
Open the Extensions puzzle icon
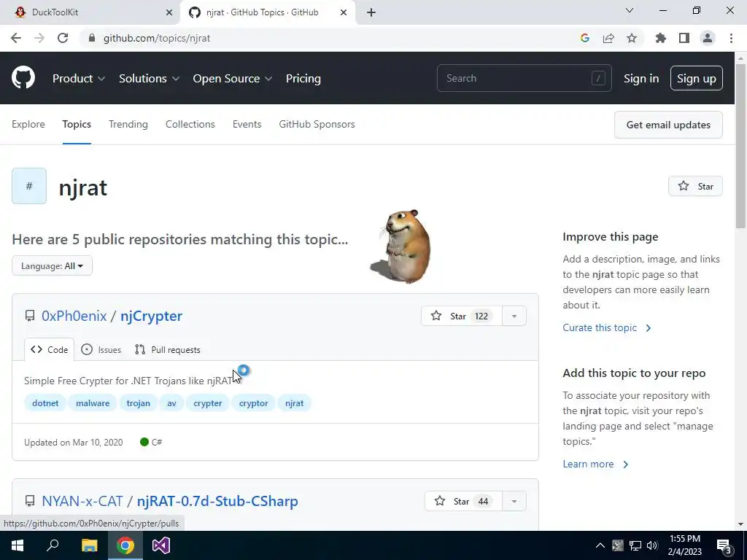[x=661, y=38]
